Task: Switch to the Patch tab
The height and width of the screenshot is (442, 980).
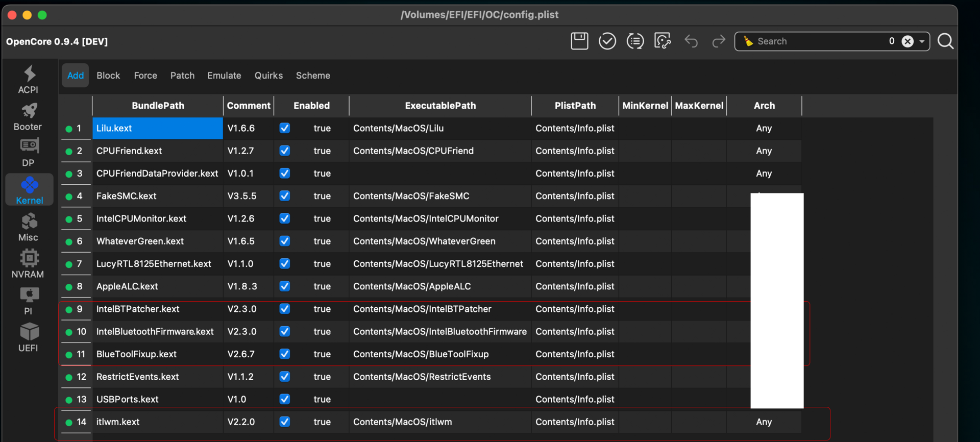Action: (x=182, y=76)
